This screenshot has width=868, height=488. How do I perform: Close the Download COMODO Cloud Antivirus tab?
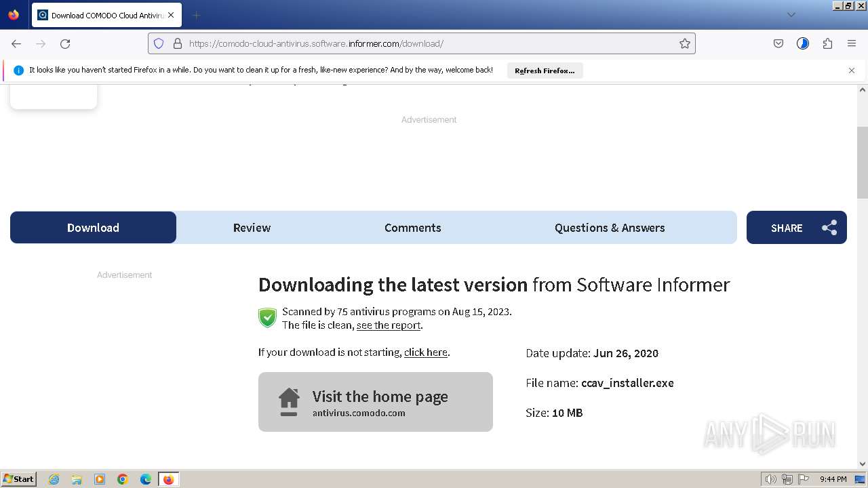[171, 15]
